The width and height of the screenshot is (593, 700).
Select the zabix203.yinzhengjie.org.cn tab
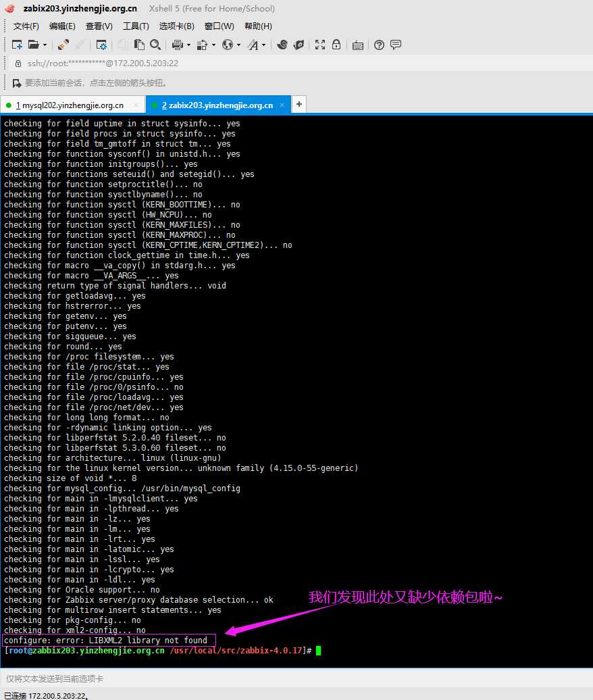pyautogui.click(x=218, y=105)
